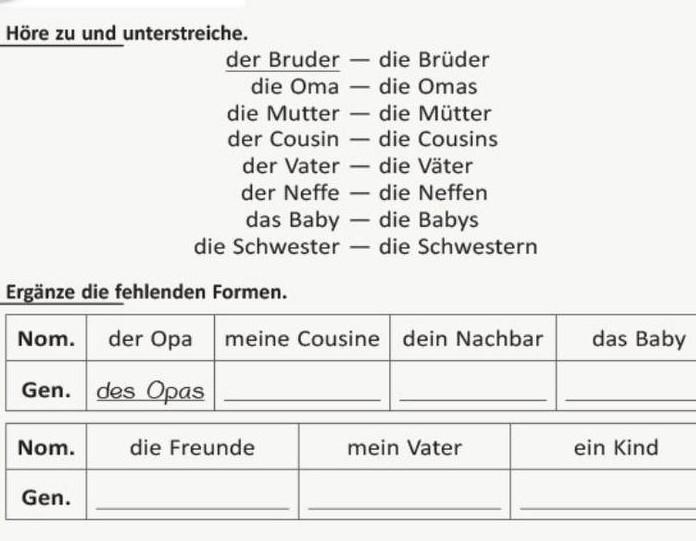Image resolution: width=696 pixels, height=541 pixels.
Task: Click the genitive blank under "dein Nachbar"
Action: [472, 391]
